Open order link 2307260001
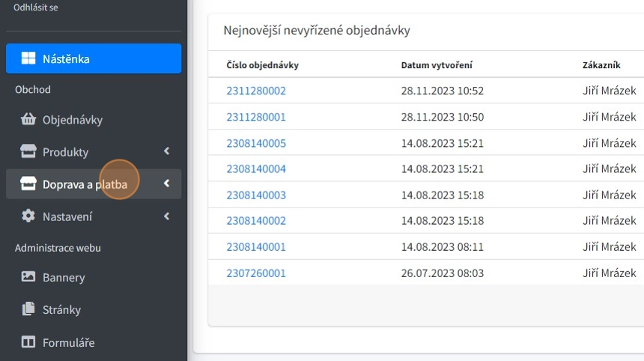 pyautogui.click(x=256, y=273)
